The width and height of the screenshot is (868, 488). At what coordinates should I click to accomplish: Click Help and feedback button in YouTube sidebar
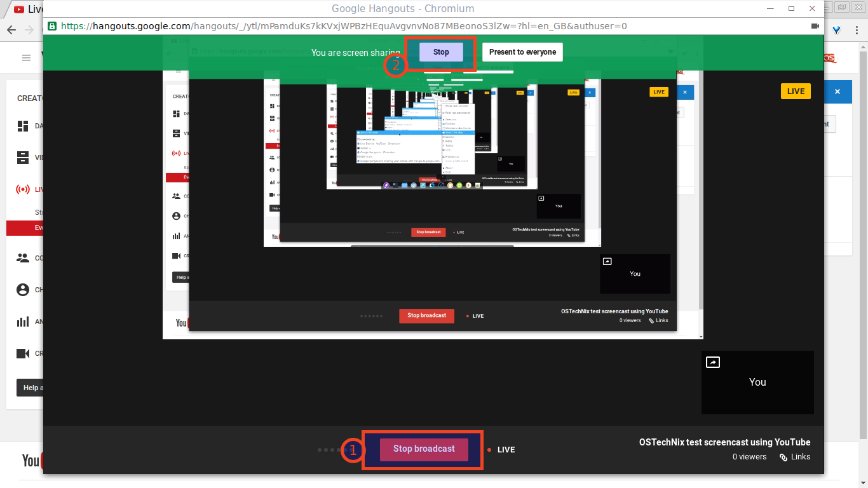tap(30, 388)
